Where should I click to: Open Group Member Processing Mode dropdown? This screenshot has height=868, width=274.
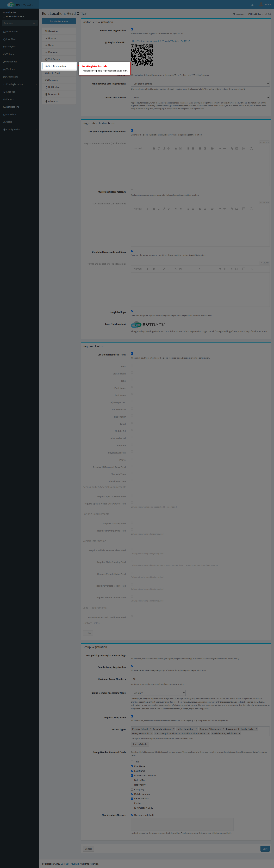click(x=158, y=693)
